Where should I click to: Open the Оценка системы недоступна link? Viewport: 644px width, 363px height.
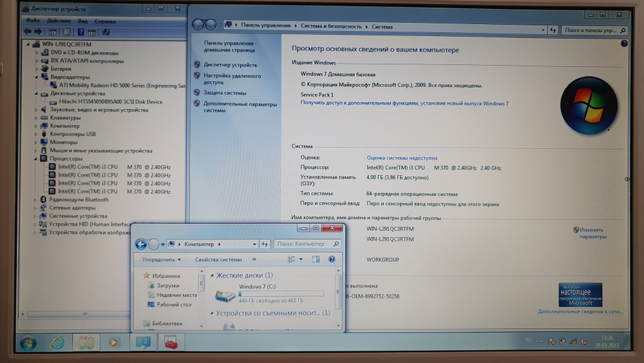402,157
